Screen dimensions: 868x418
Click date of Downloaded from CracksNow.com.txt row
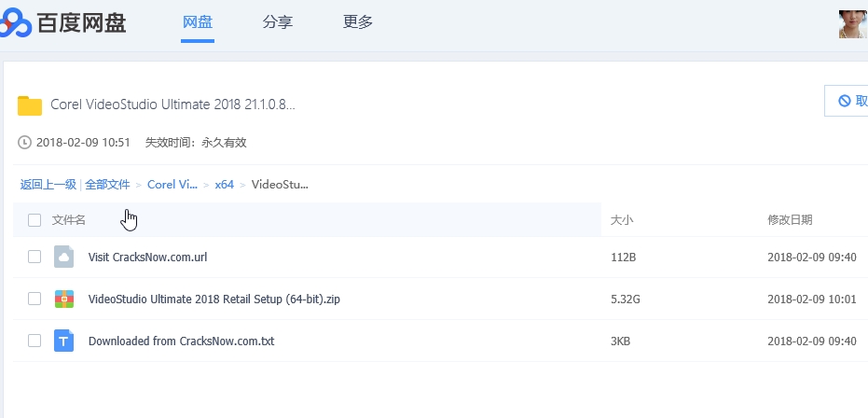[812, 341]
